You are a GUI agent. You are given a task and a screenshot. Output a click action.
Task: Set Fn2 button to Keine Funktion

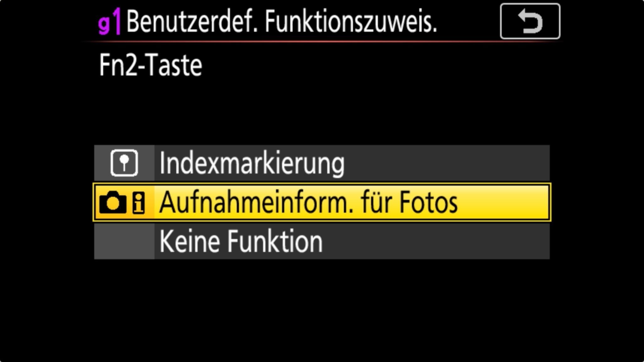pyautogui.click(x=322, y=241)
